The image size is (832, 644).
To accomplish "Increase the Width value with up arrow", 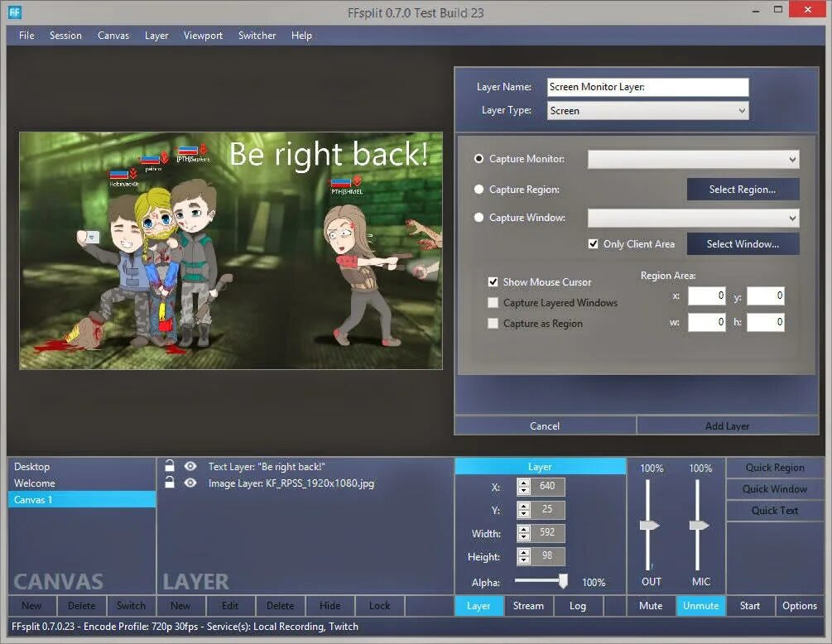I will [524, 529].
